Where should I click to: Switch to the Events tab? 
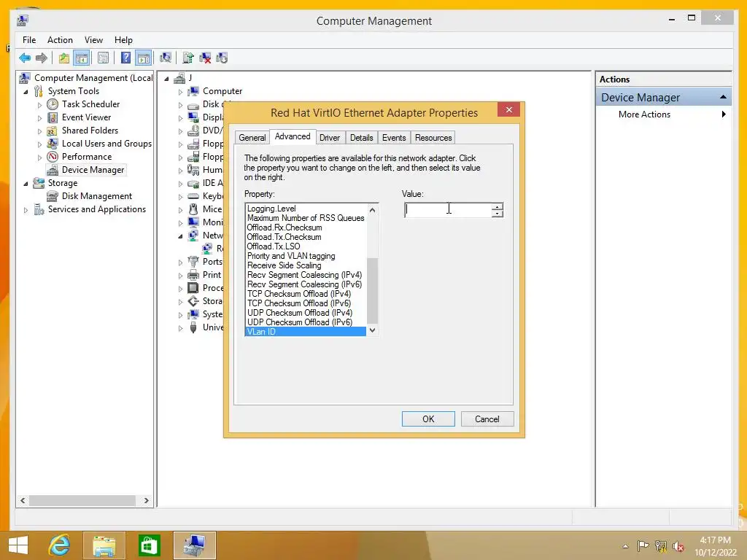(x=394, y=138)
